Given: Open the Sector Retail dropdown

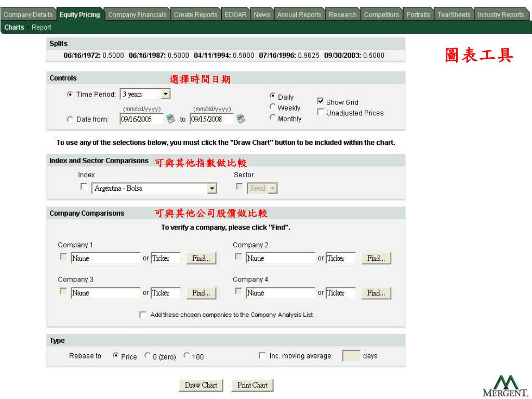Looking at the screenshot, I should click(x=262, y=188).
